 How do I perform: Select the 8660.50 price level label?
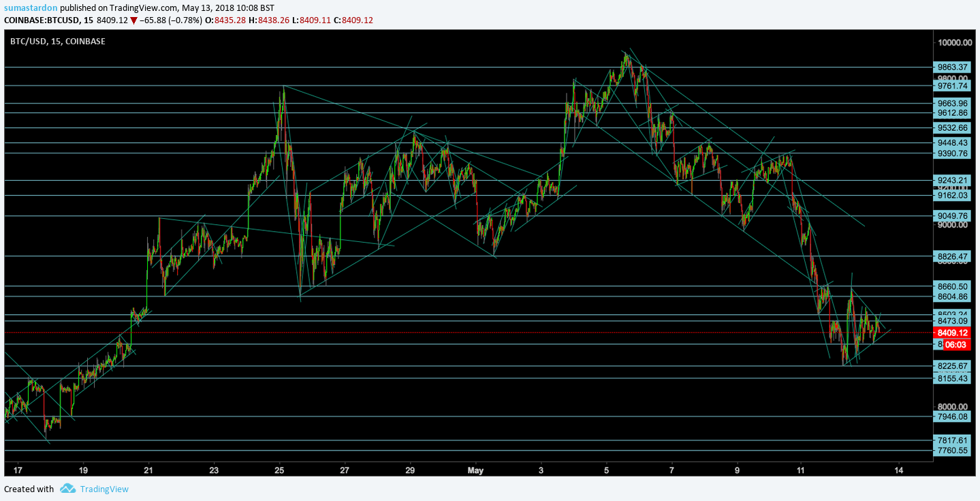[953, 287]
